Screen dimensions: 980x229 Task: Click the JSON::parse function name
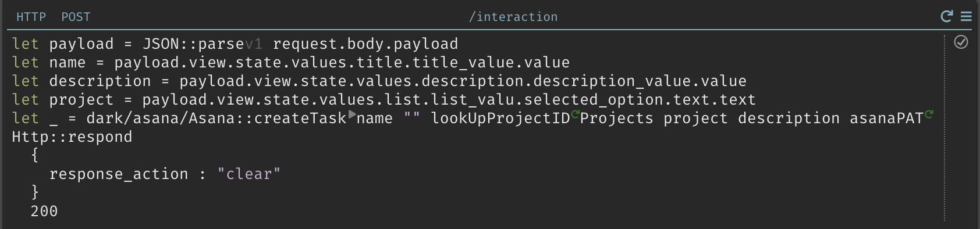tap(193, 44)
